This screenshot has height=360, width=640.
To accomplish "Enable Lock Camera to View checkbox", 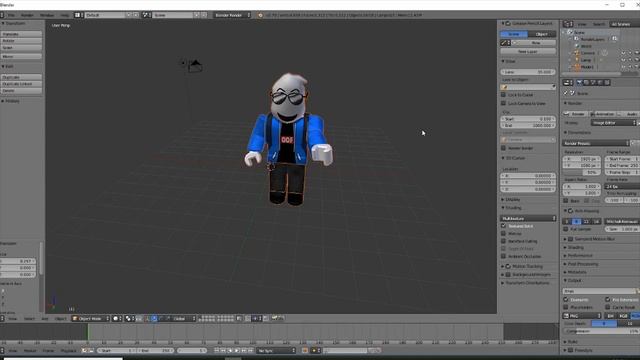I will pos(504,103).
